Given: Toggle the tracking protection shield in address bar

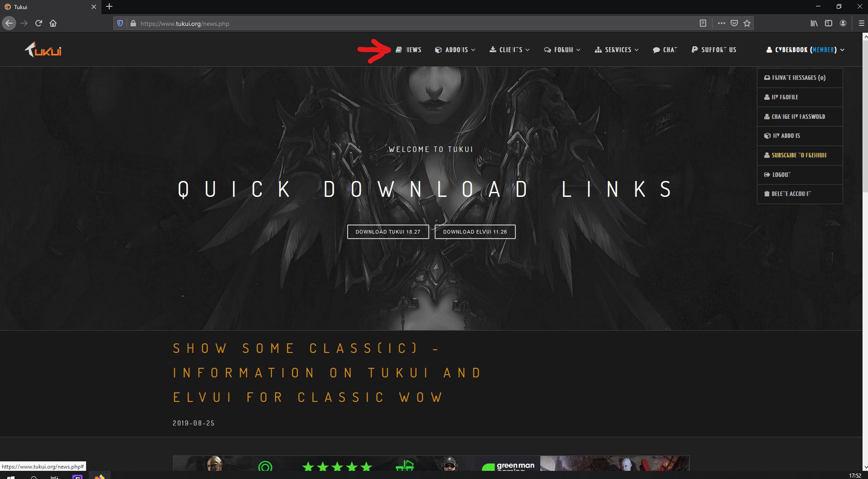Looking at the screenshot, I should tap(119, 23).
